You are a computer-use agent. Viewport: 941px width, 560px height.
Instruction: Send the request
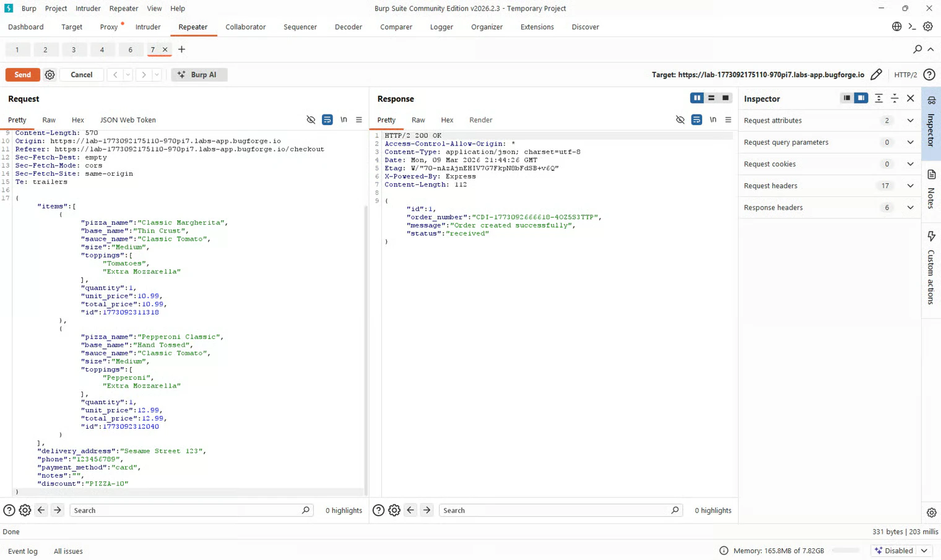[23, 75]
